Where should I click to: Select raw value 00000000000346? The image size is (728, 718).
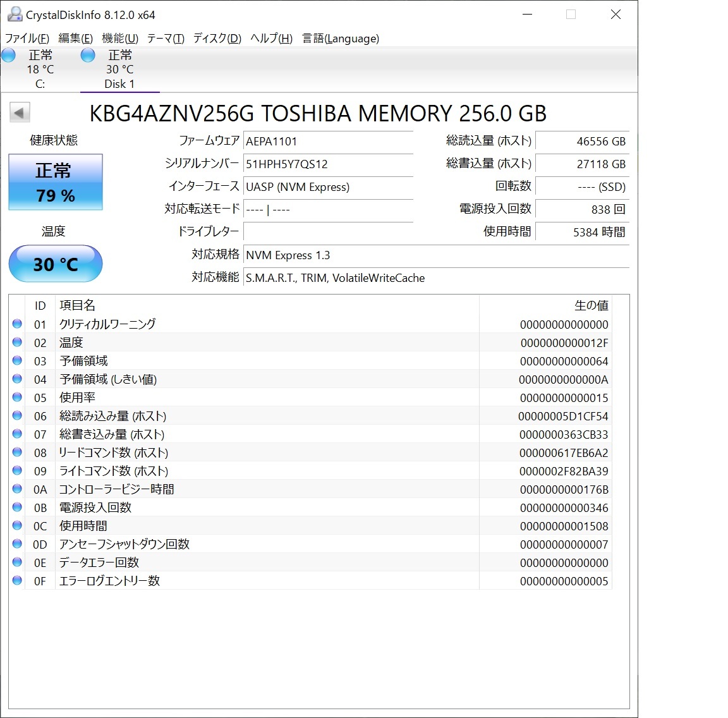tap(564, 508)
